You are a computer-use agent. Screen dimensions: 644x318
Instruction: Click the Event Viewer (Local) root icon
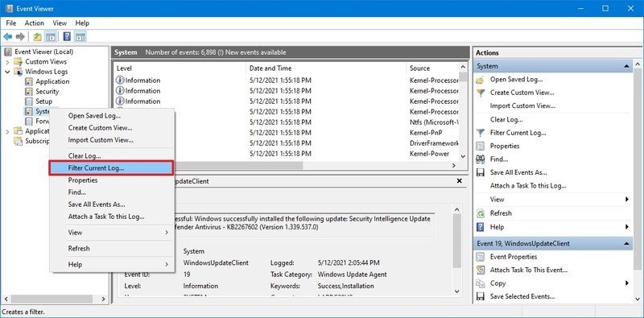click(x=8, y=52)
